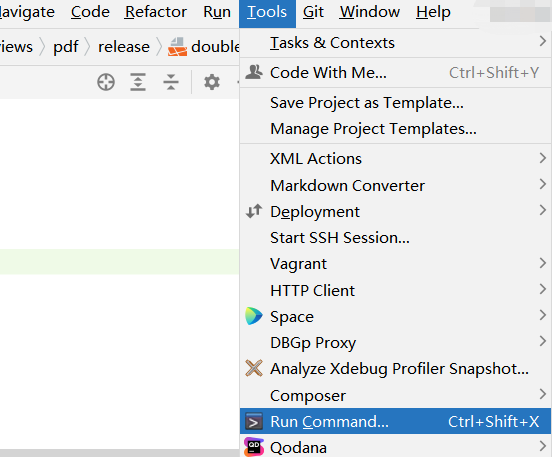This screenshot has width=552, height=457.
Task: Click the Code With Me person icon
Action: click(x=254, y=72)
